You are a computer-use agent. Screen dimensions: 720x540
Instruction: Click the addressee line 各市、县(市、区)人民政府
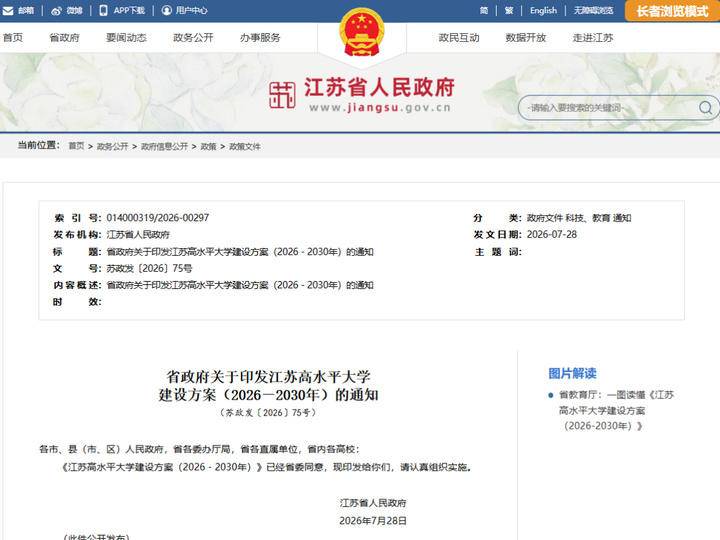pyautogui.click(x=199, y=449)
